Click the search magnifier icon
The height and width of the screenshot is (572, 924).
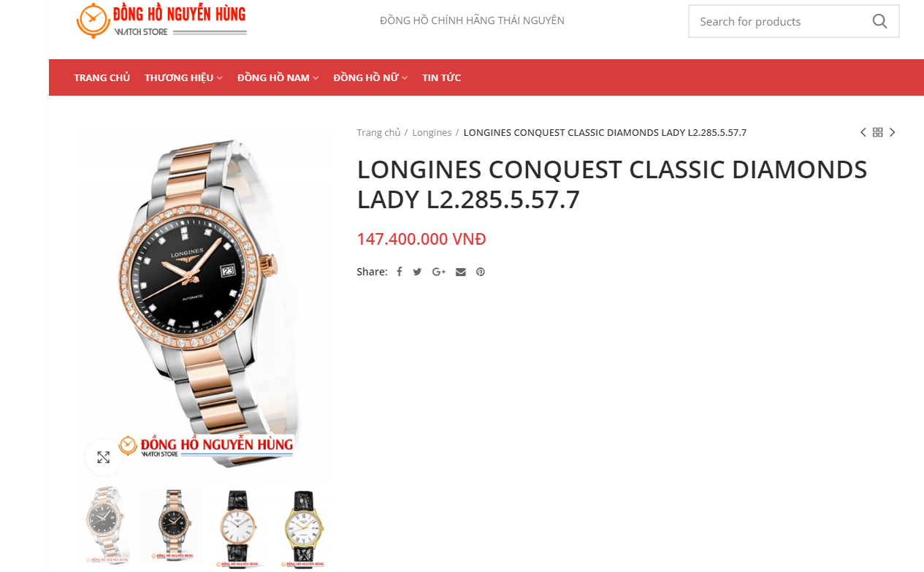879,21
